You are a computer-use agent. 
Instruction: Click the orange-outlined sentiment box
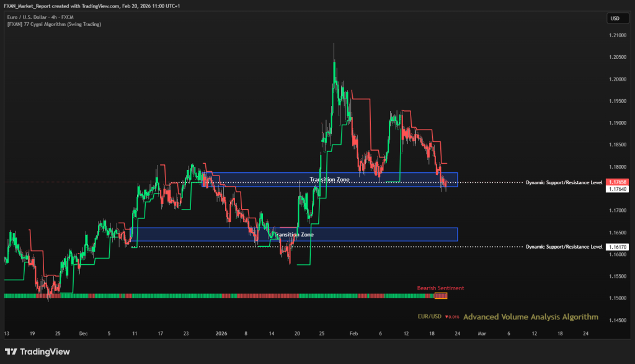tap(440, 296)
